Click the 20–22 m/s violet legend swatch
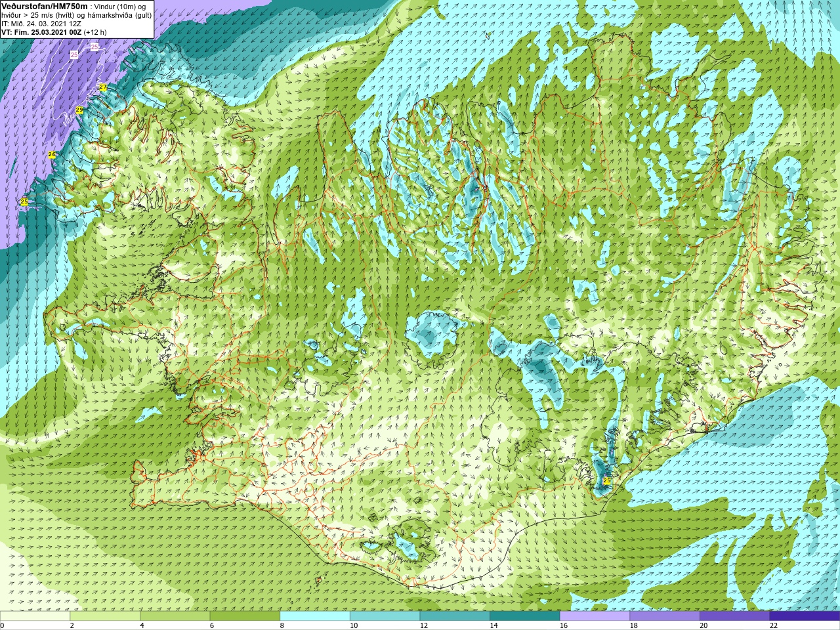This screenshot has height=630, width=840. [735, 616]
